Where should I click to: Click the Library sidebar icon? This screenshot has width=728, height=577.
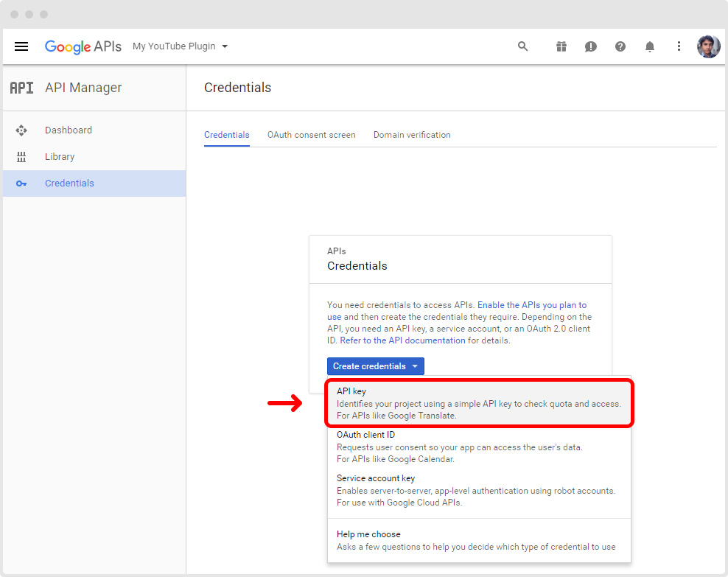click(x=21, y=157)
